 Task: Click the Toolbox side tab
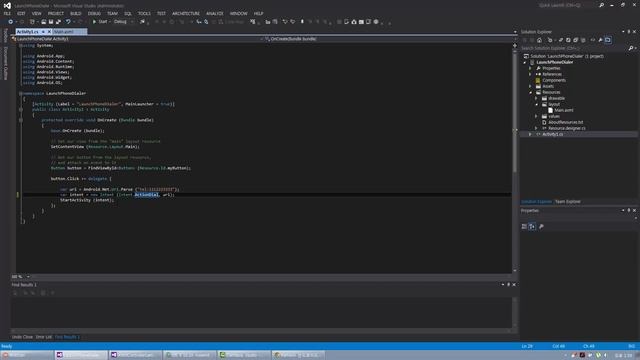[x=5, y=36]
